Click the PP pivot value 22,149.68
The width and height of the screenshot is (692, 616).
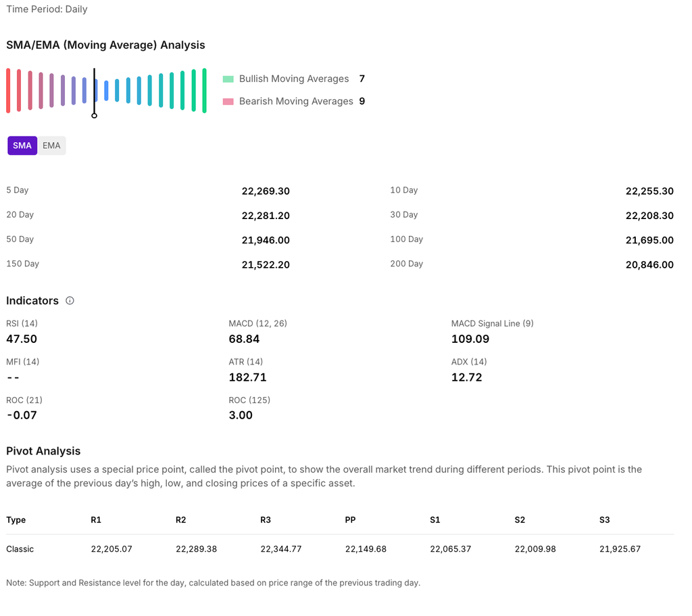pos(366,549)
